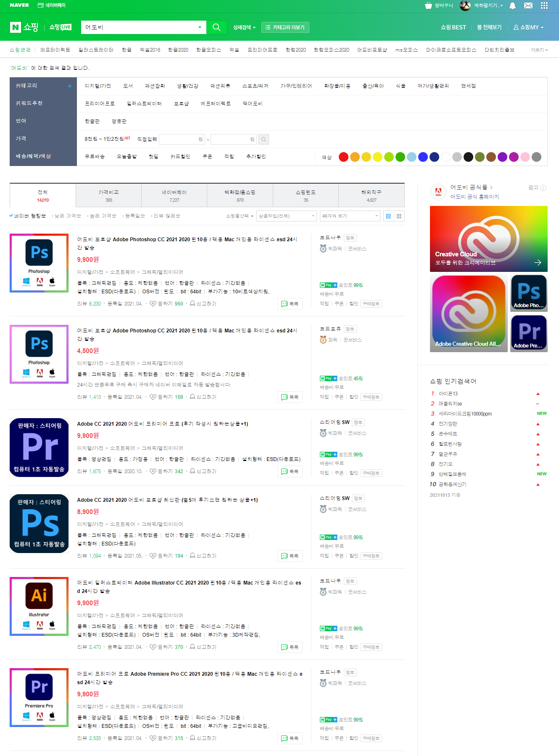Open the 상품타입(전체) dropdown

(286, 216)
